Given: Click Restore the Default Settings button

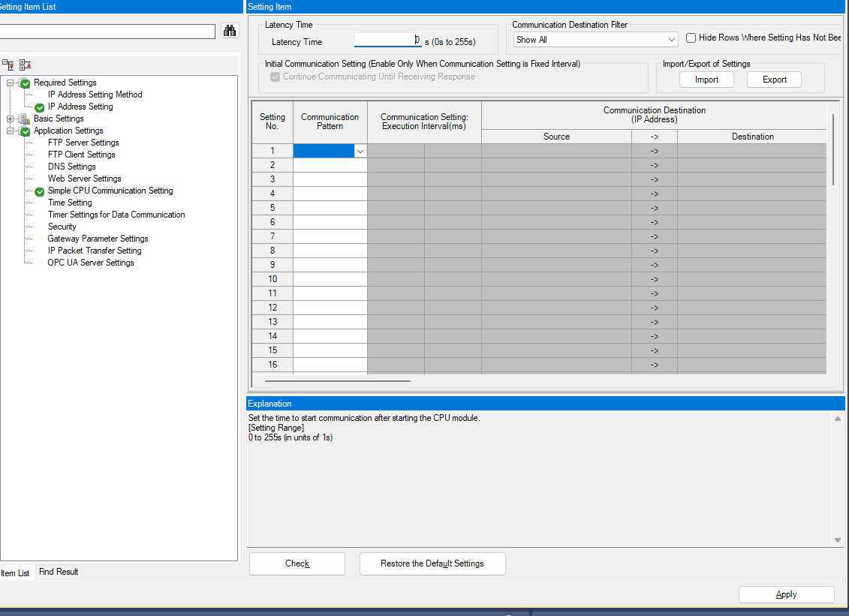Looking at the screenshot, I should click(432, 563).
